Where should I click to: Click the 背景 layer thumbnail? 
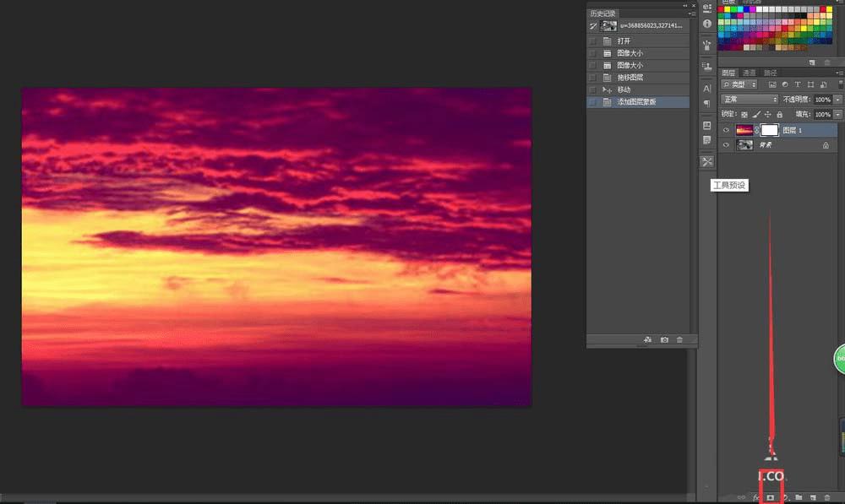coord(744,145)
